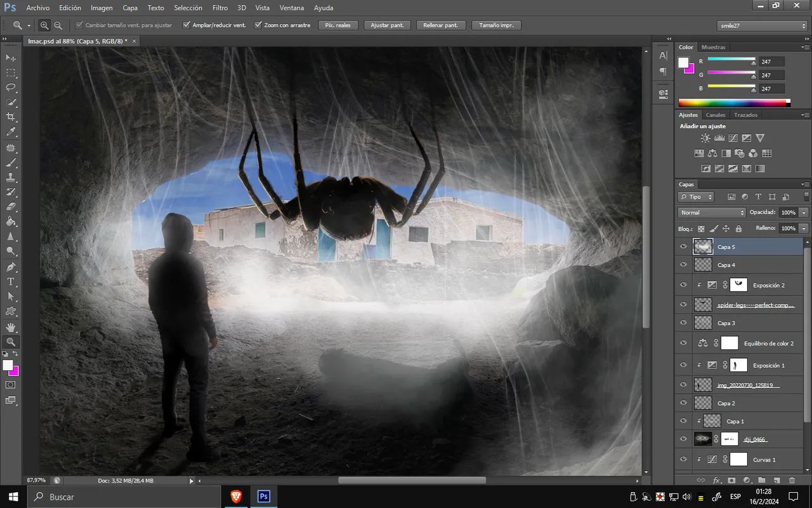Open the smile27 workspace dropdown
The width and height of the screenshot is (812, 508).
pyautogui.click(x=762, y=25)
